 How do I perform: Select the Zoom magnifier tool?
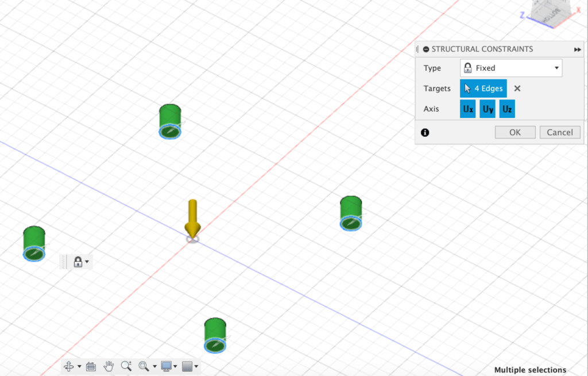(126, 366)
